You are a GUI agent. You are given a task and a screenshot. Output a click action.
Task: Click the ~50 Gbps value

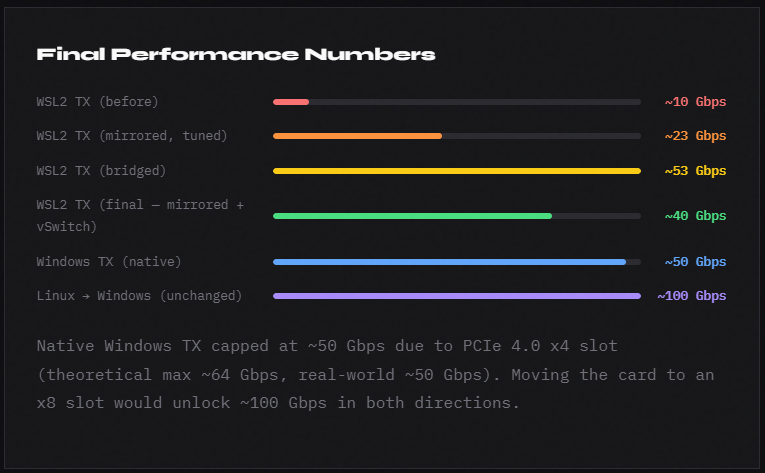695,262
